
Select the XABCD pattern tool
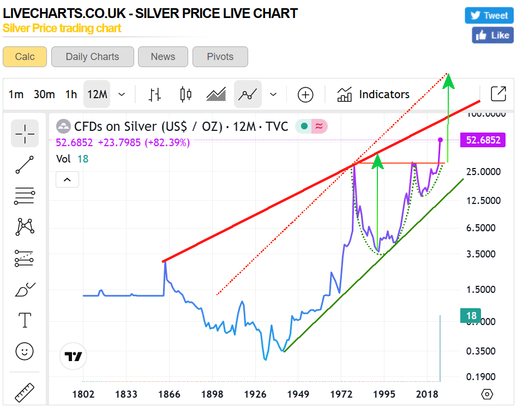(25, 226)
